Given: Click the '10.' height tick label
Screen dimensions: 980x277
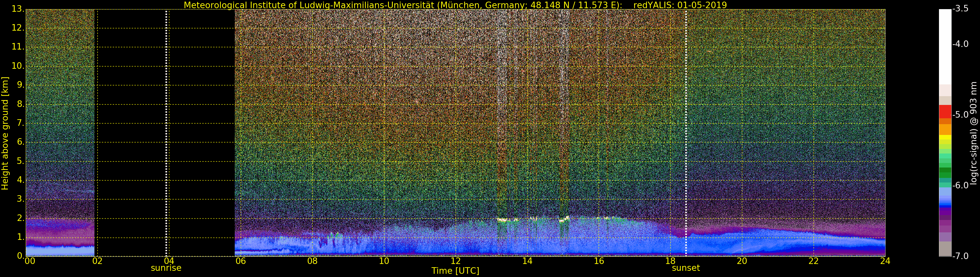Looking at the screenshot, I should pos(18,66).
